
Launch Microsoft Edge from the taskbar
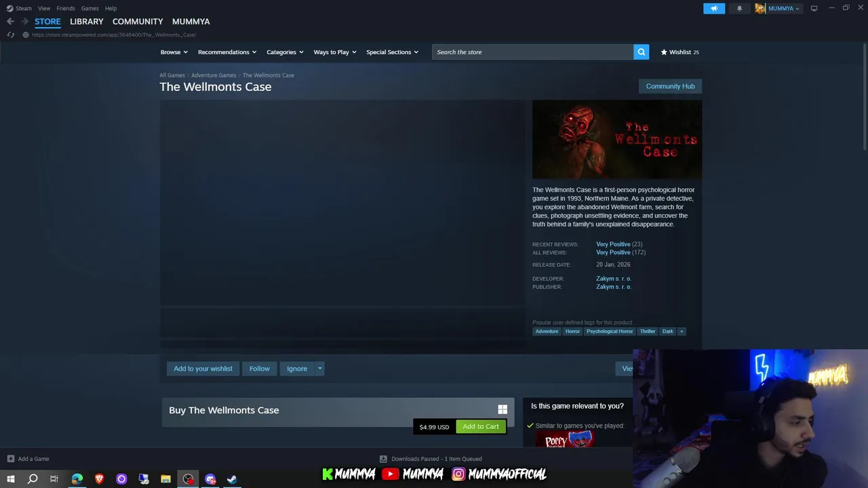(77, 479)
